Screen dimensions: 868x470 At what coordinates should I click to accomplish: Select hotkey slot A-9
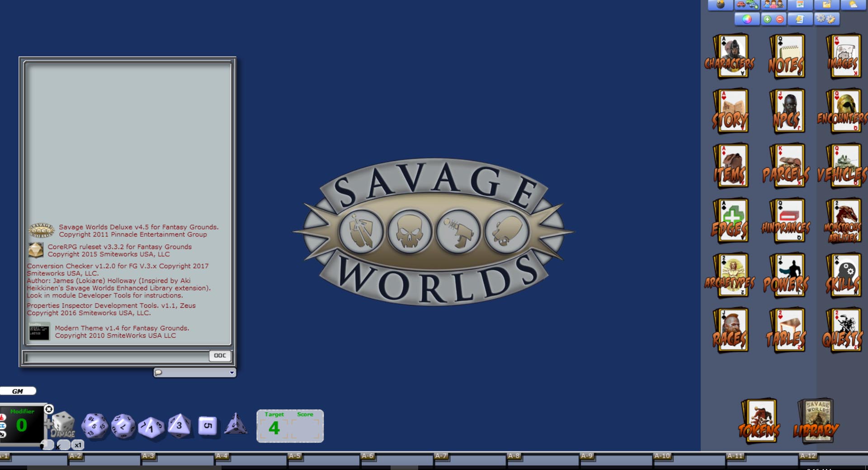coord(617,458)
